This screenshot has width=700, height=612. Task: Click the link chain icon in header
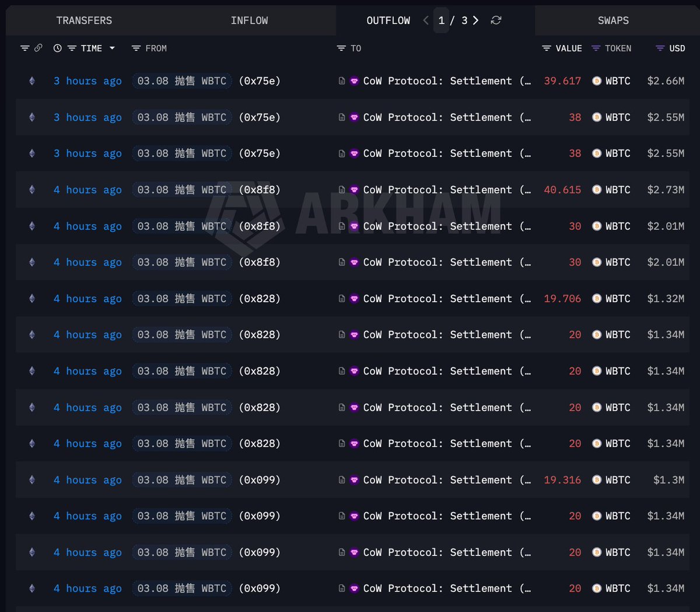coord(38,48)
